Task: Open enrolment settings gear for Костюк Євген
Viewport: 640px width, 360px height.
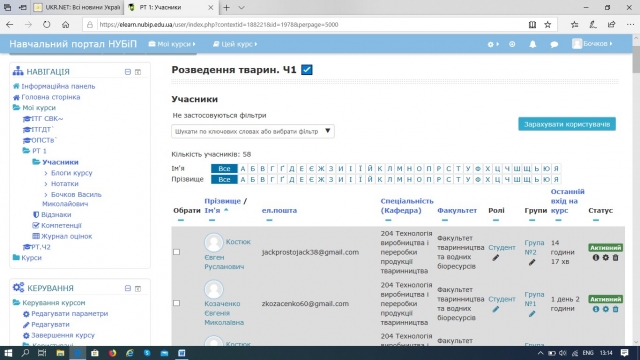Action: point(605,258)
